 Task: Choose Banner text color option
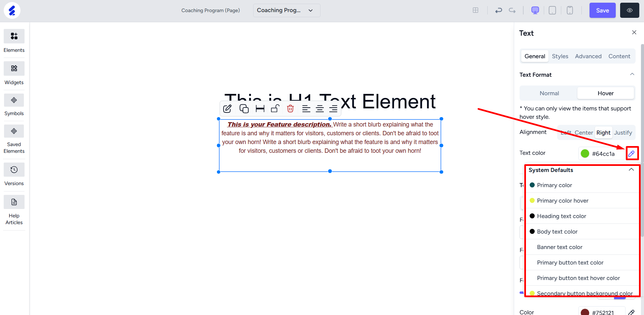[x=582, y=247]
